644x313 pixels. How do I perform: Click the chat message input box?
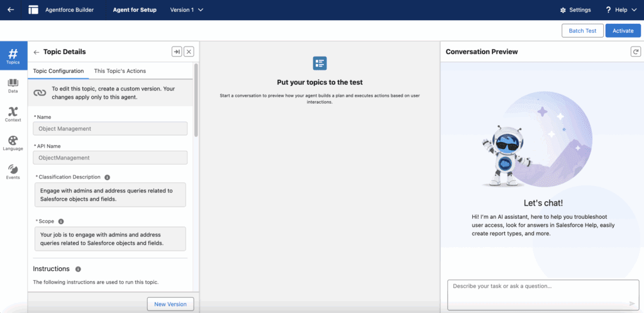[x=543, y=295]
